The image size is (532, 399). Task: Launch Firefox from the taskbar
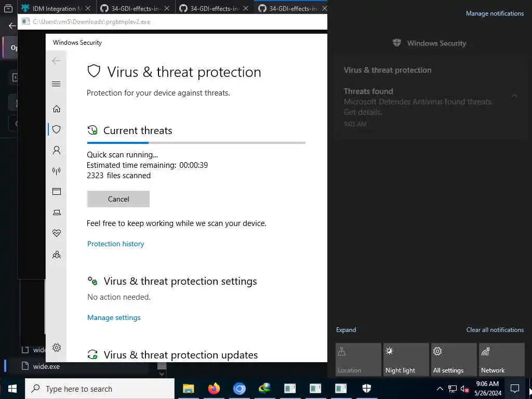pos(214,389)
